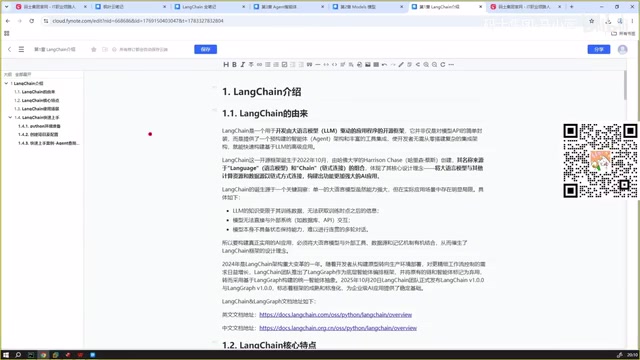640x360 pixels.
Task: Insert a link using the toolbar link icon
Action: (259, 64)
